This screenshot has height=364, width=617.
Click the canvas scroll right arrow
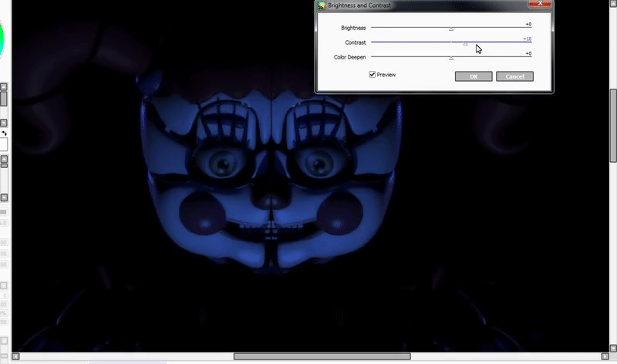pos(605,356)
